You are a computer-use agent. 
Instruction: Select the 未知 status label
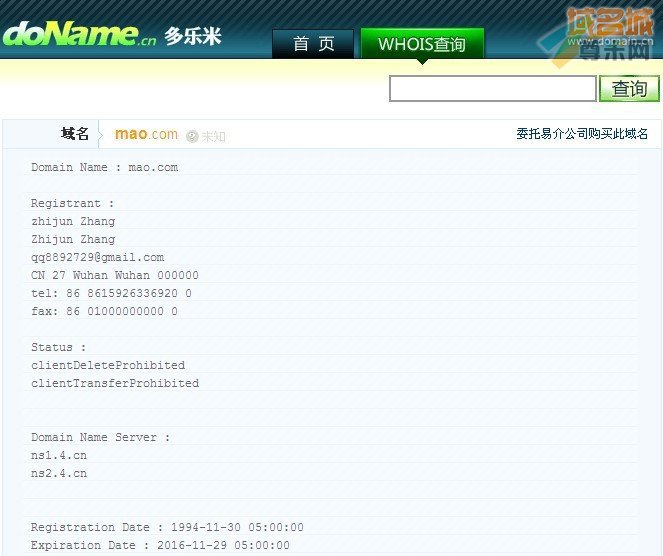point(213,137)
